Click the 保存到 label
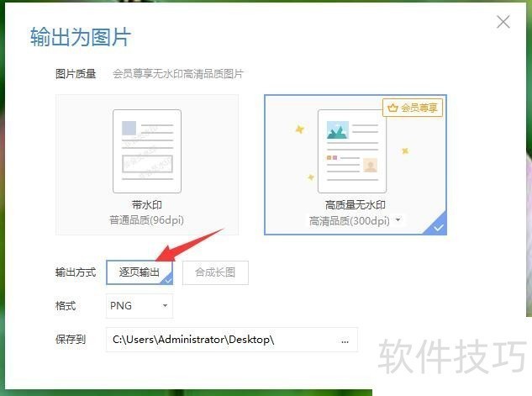Screen dimensions: 532x396 71,340
